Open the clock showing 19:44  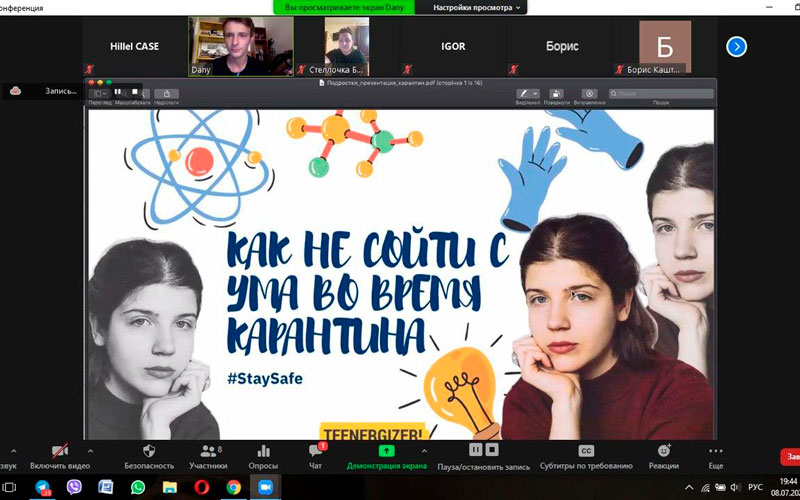coord(789,481)
